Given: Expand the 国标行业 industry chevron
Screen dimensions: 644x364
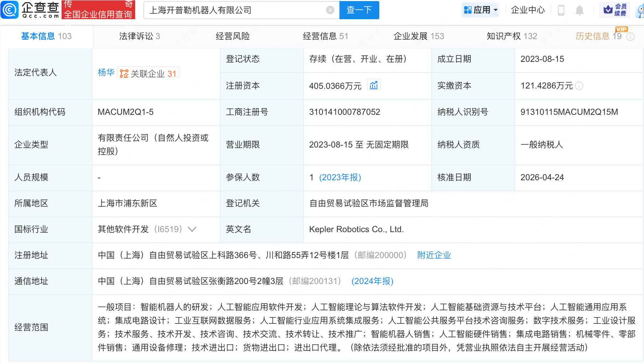Looking at the screenshot, I should pos(192,229).
